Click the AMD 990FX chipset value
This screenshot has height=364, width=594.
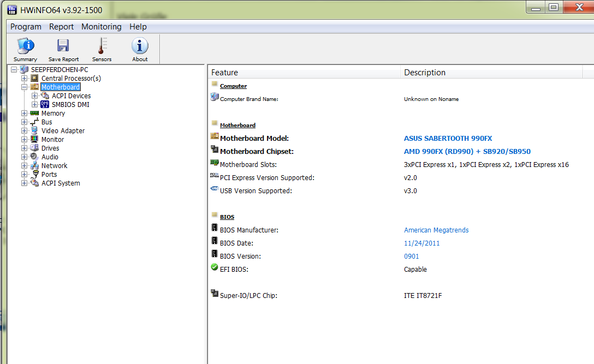pos(467,152)
